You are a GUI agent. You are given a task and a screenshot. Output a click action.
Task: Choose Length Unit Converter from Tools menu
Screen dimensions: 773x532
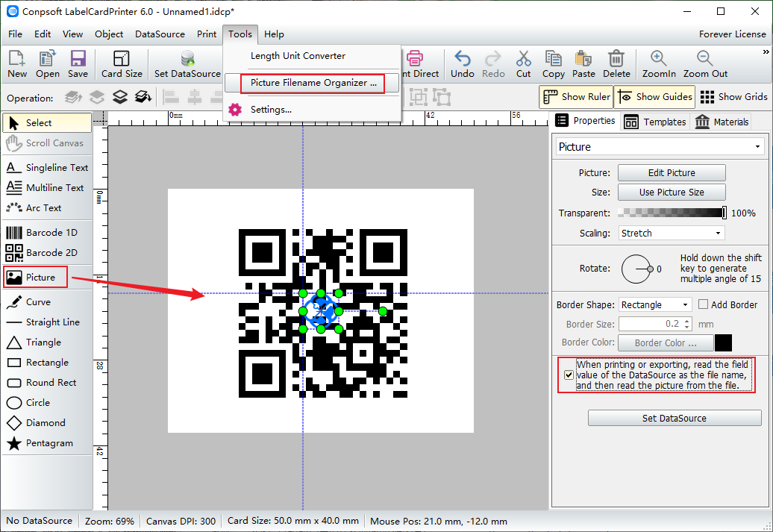pos(312,56)
